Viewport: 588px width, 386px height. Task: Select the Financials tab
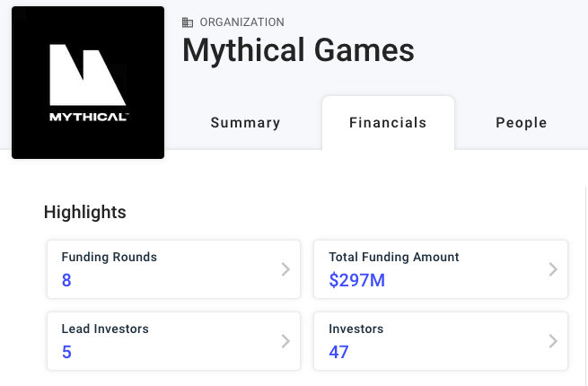(388, 123)
